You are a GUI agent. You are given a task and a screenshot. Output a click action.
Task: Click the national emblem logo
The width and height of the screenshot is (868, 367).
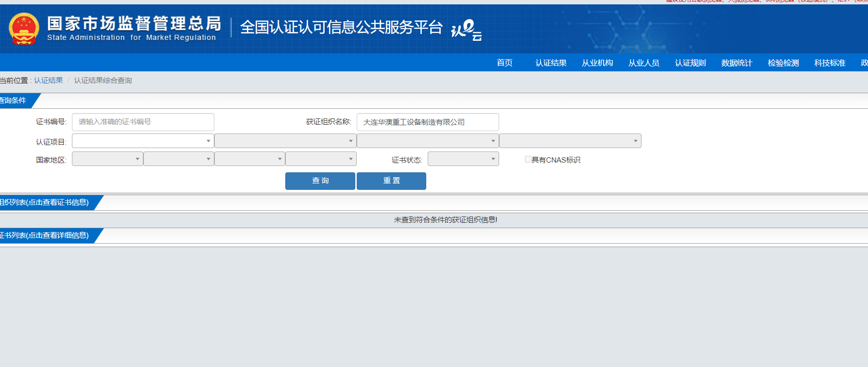[24, 29]
